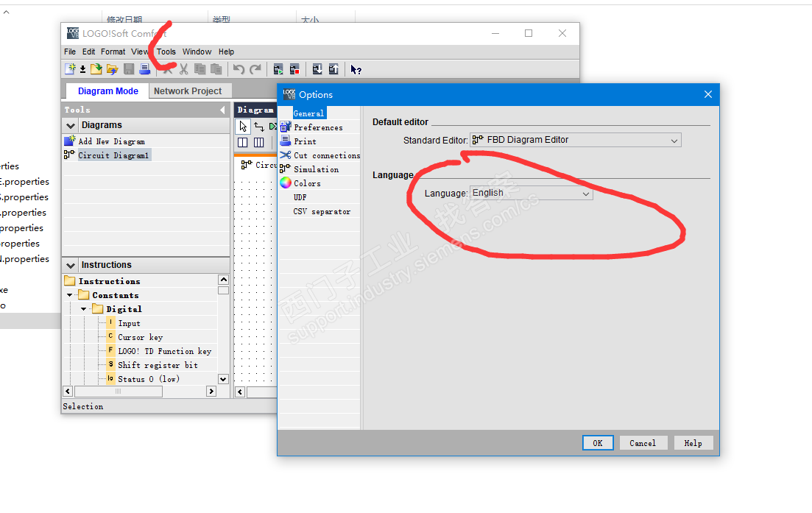Click the Close file toolbar icon
Viewport: 812px width, 513px height.
point(113,69)
